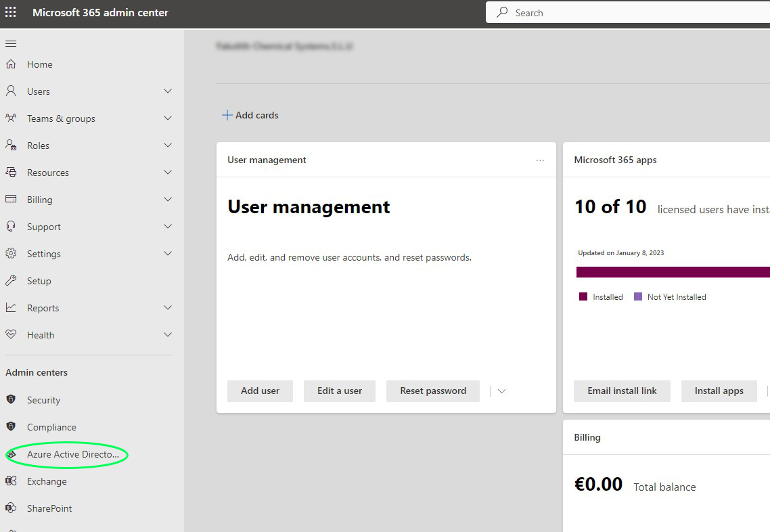
Task: Click the Exchange admin icon
Action: click(x=11, y=481)
